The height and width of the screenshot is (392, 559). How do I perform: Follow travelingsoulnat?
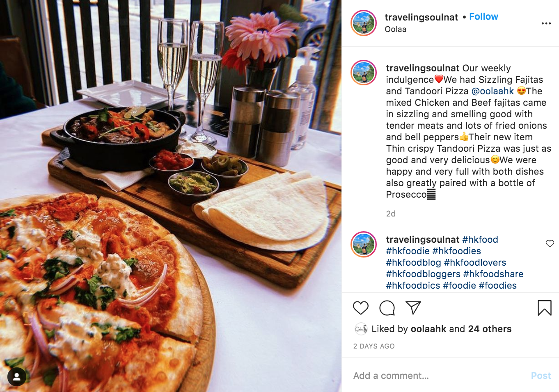tap(483, 17)
